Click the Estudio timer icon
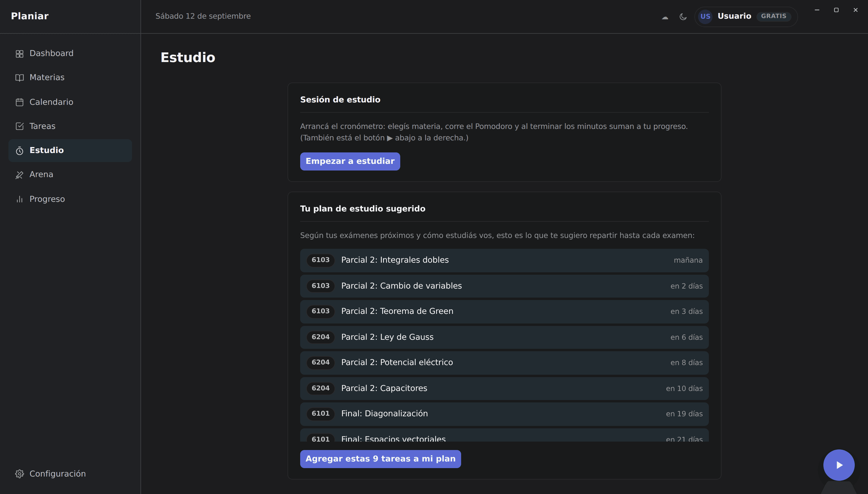The height and width of the screenshot is (494, 868). pyautogui.click(x=19, y=151)
